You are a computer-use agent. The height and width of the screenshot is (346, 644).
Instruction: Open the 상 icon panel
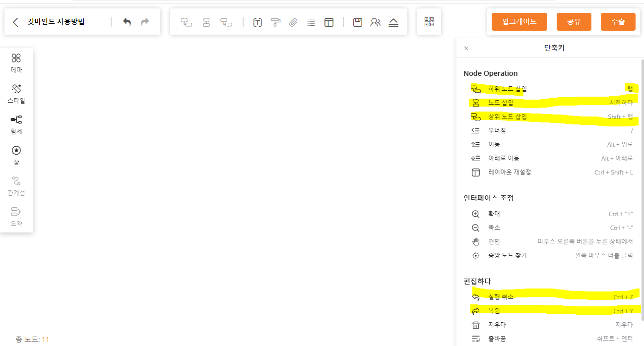click(x=16, y=156)
